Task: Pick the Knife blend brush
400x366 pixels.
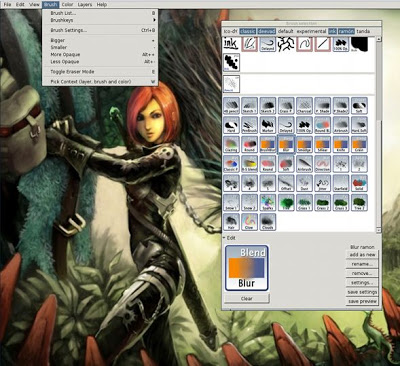Action: click(x=341, y=144)
